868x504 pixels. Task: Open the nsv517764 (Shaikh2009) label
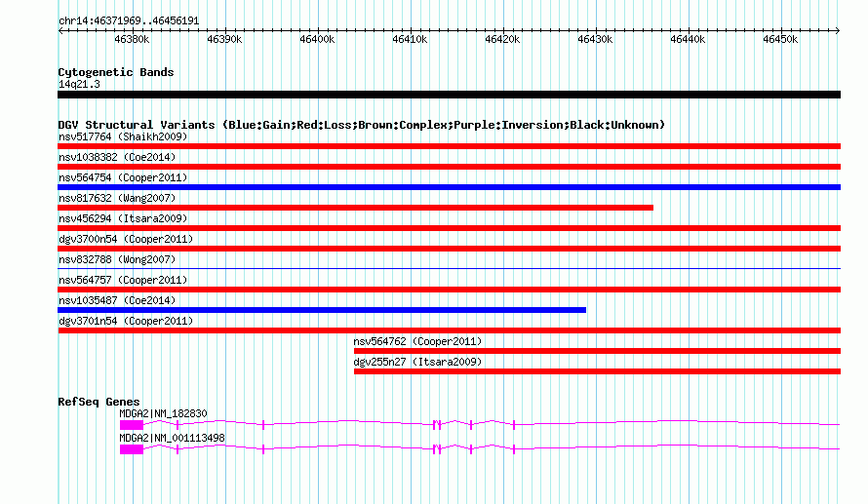(123, 136)
